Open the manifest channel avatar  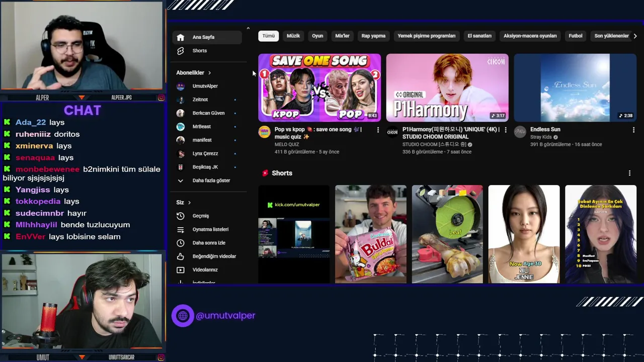coord(181,140)
